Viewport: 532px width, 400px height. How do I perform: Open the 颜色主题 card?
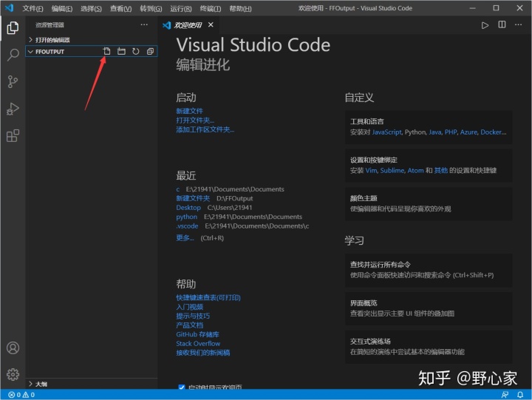point(429,204)
